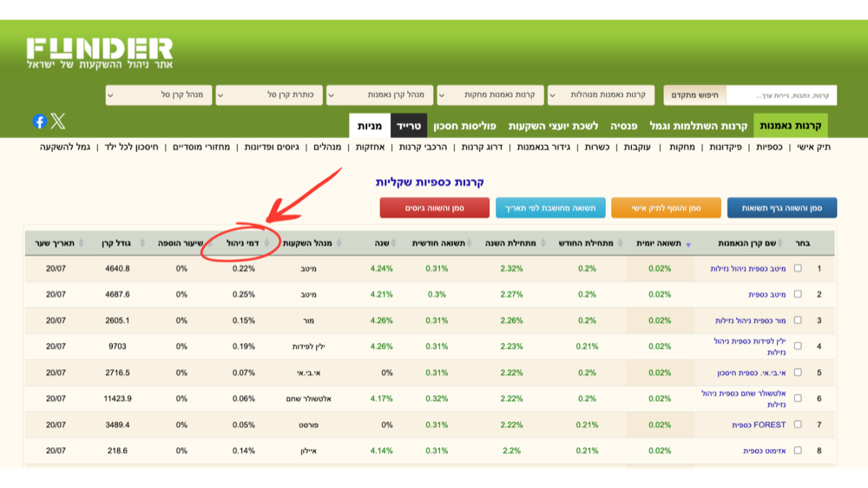Image resolution: width=868 pixels, height=488 pixels.
Task: Switch to the פנסיה tab
Action: tap(624, 126)
